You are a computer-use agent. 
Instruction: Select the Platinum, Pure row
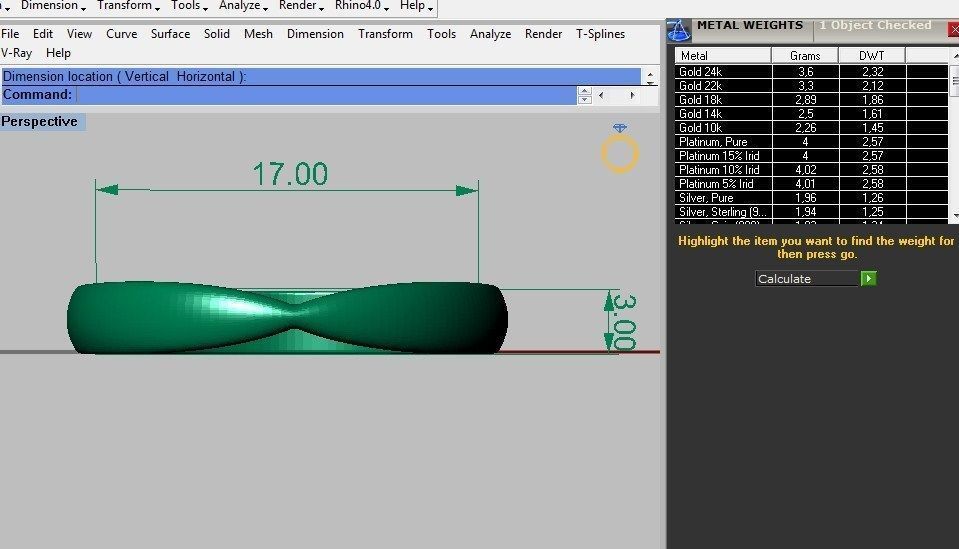point(812,142)
